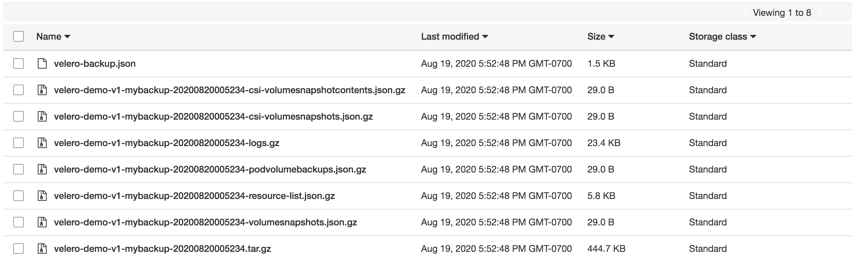This screenshot has width=868, height=273.
Task: Select the checkbox for the logs.gz row
Action: click(18, 143)
